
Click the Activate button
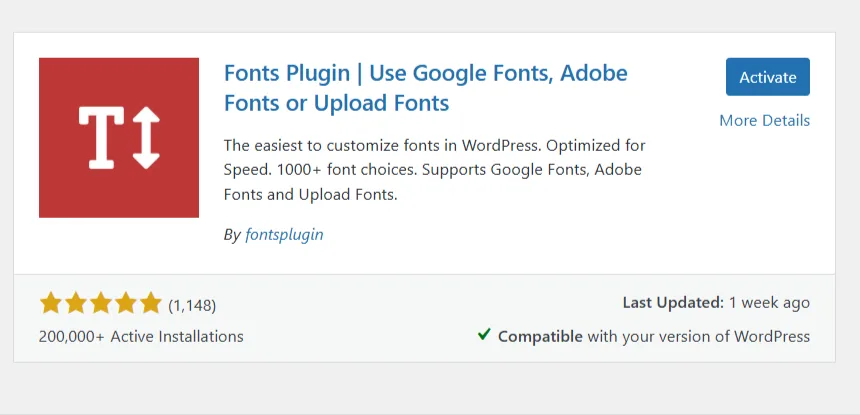pyautogui.click(x=767, y=77)
